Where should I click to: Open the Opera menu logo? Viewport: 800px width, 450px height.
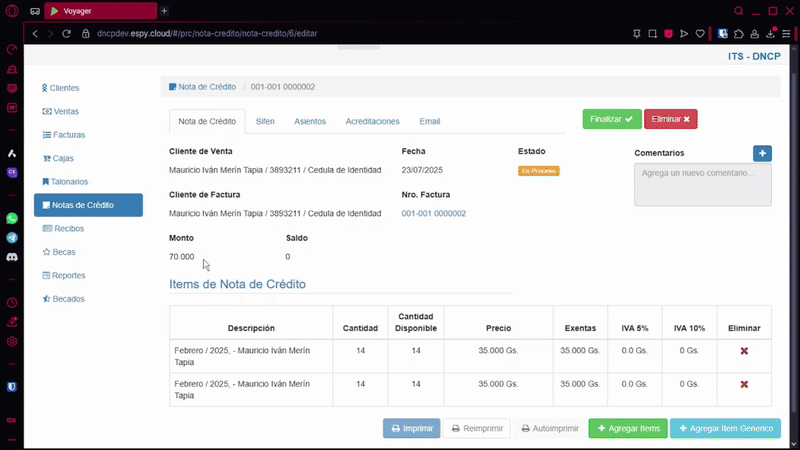coord(12,11)
